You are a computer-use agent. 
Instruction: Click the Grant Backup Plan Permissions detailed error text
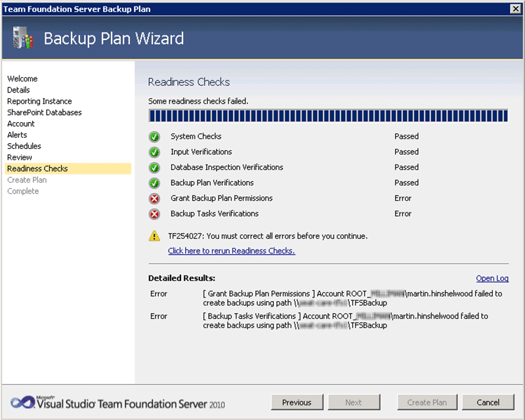352,299
